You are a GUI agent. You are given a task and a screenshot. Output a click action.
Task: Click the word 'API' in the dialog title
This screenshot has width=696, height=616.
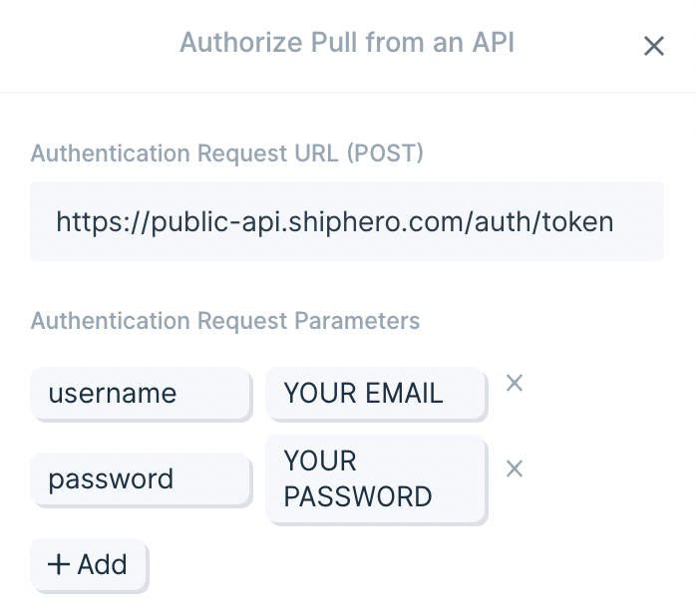(494, 43)
